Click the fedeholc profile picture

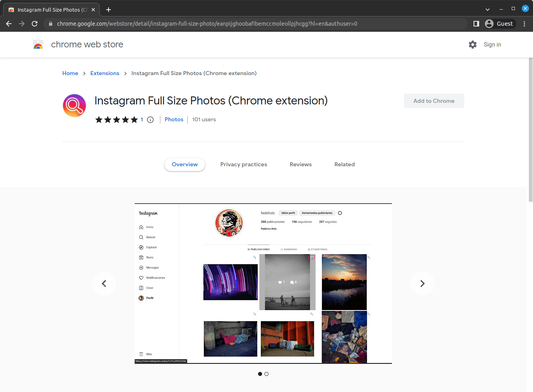(x=229, y=223)
